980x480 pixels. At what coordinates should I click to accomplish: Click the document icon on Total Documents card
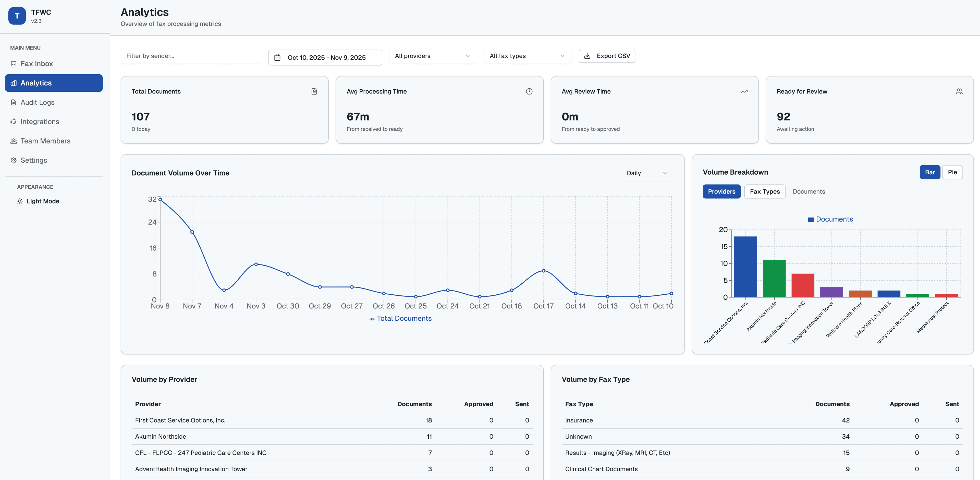point(314,91)
